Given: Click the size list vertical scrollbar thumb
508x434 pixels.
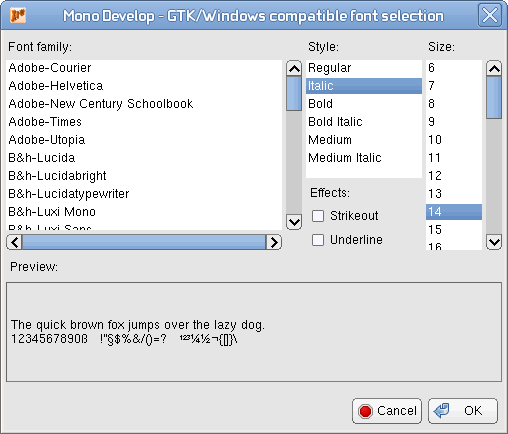Looking at the screenshot, I should tap(494, 98).
